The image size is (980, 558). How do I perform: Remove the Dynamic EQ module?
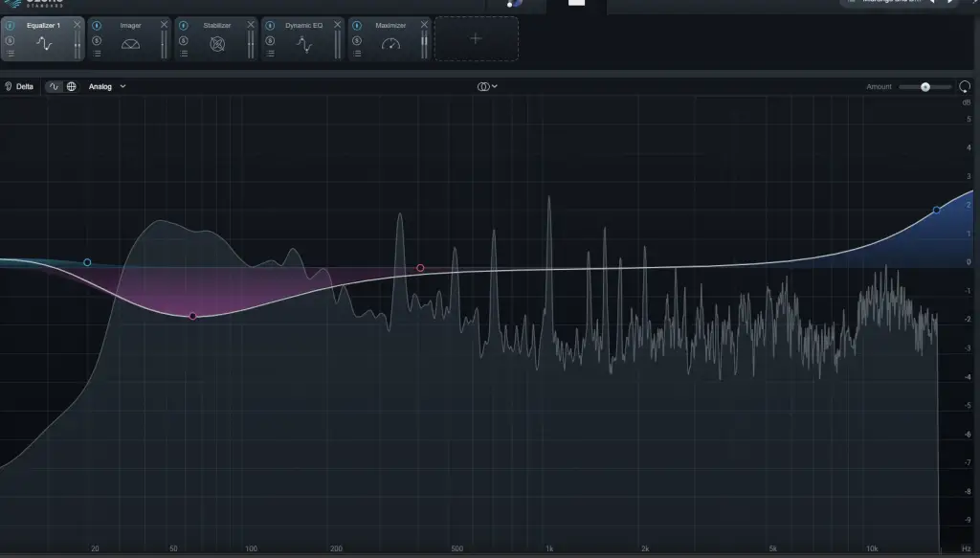click(338, 24)
